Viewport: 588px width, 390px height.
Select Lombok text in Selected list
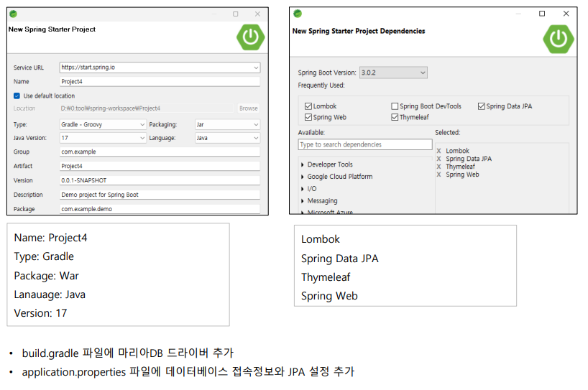click(x=457, y=151)
